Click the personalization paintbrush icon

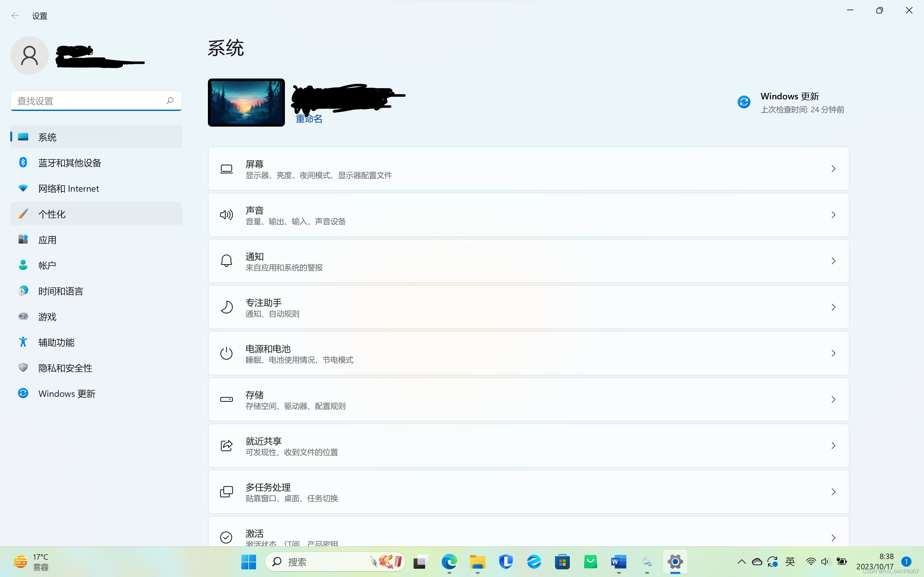pos(23,214)
